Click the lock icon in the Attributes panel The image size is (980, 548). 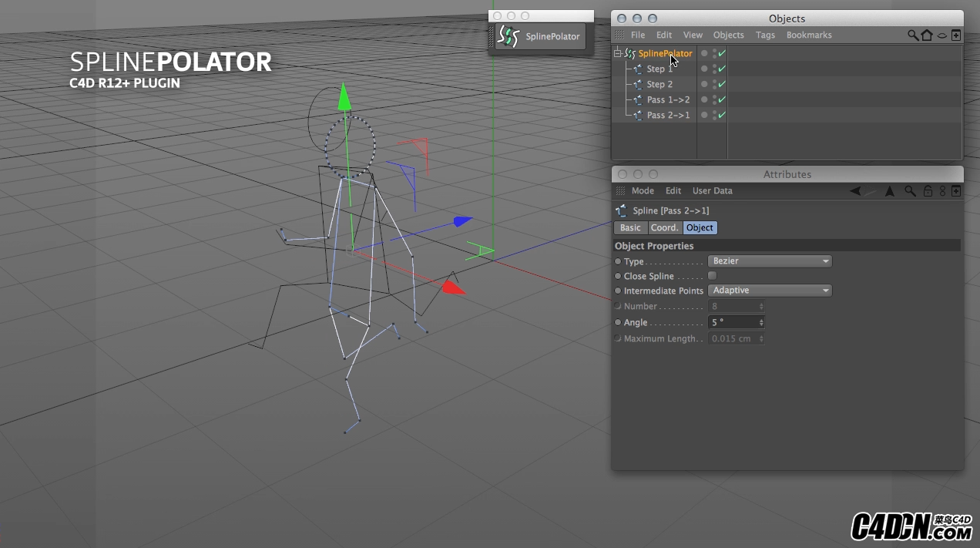click(928, 191)
